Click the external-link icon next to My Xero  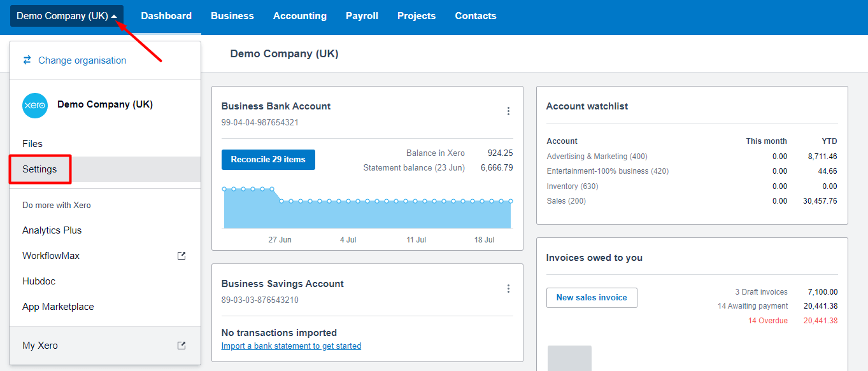click(x=181, y=346)
